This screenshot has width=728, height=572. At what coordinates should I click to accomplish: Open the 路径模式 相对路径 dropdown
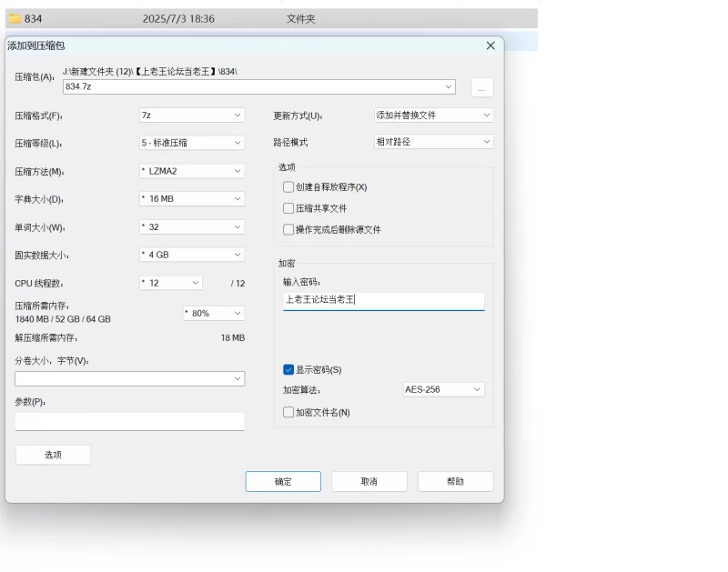tap(434, 142)
